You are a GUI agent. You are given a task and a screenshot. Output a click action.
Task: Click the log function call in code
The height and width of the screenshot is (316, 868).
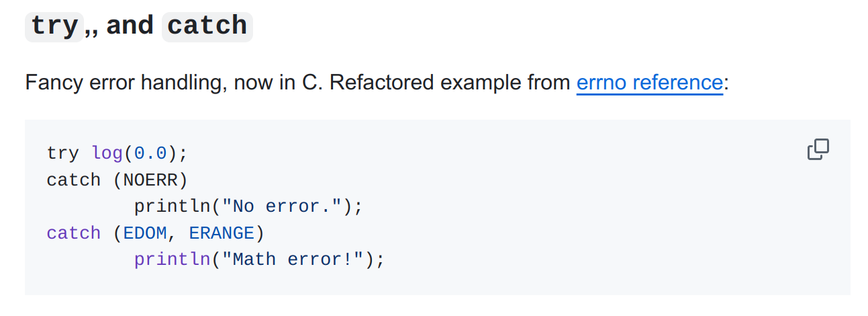[107, 153]
